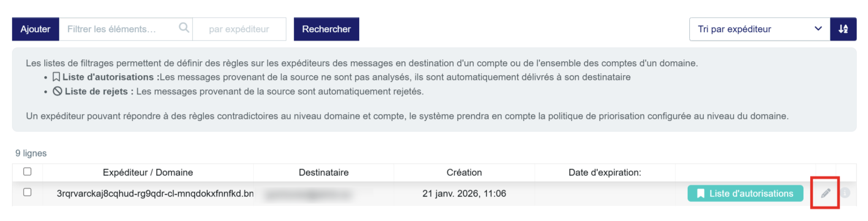Click the pencil edit icon in the row

pyautogui.click(x=825, y=194)
